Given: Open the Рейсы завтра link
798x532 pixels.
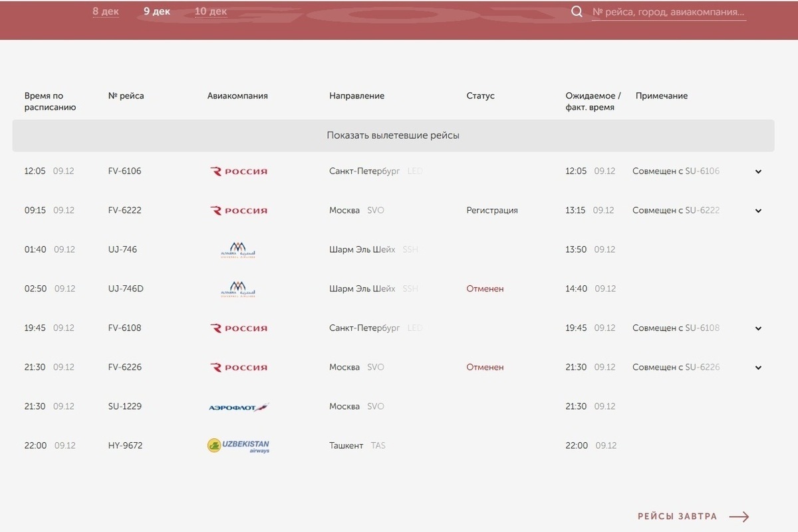Looking at the screenshot, I should click(x=677, y=517).
